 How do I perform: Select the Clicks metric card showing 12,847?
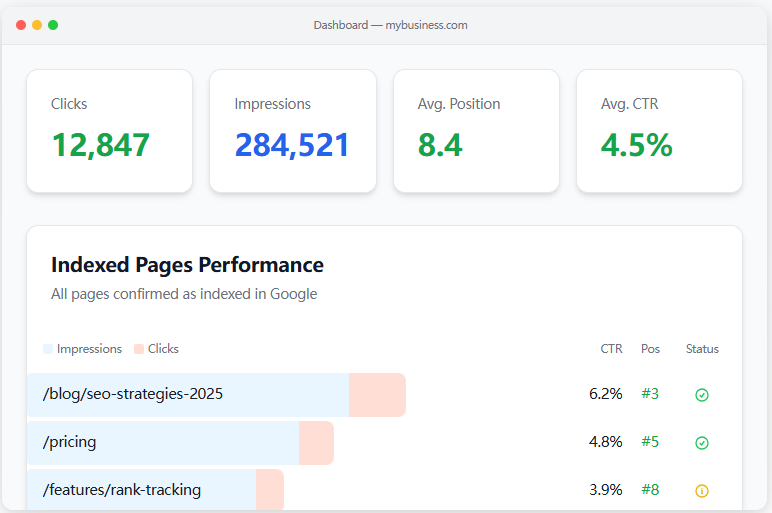pyautogui.click(x=109, y=131)
